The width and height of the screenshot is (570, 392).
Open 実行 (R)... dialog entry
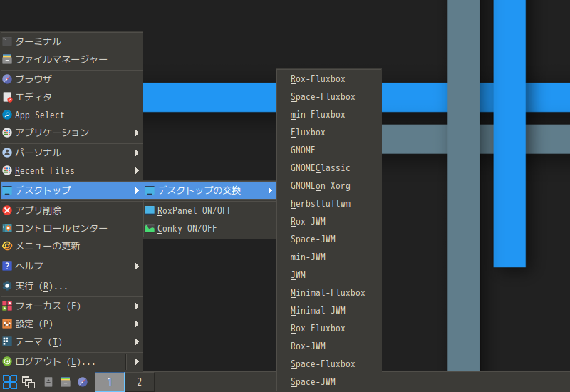coord(72,287)
